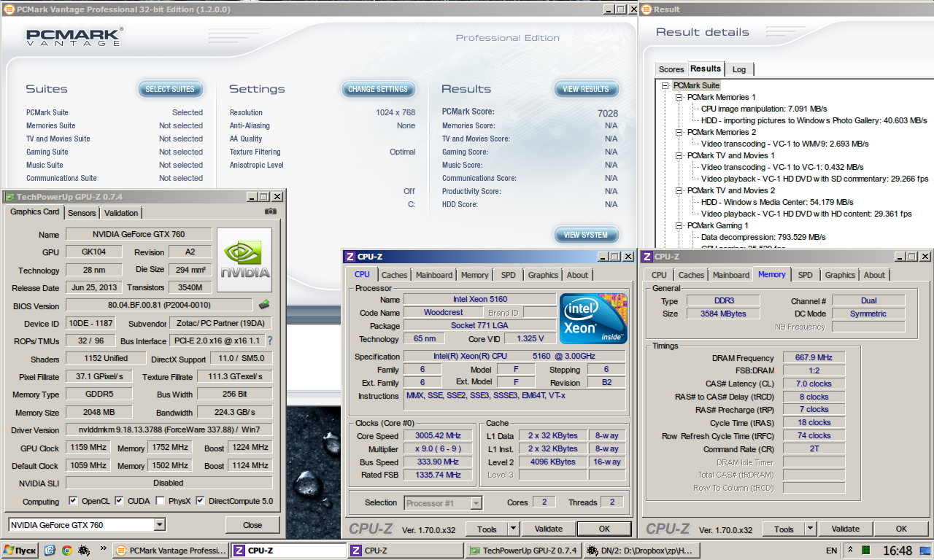
Task: Click the Bus Interface question mark help
Action: [270, 341]
